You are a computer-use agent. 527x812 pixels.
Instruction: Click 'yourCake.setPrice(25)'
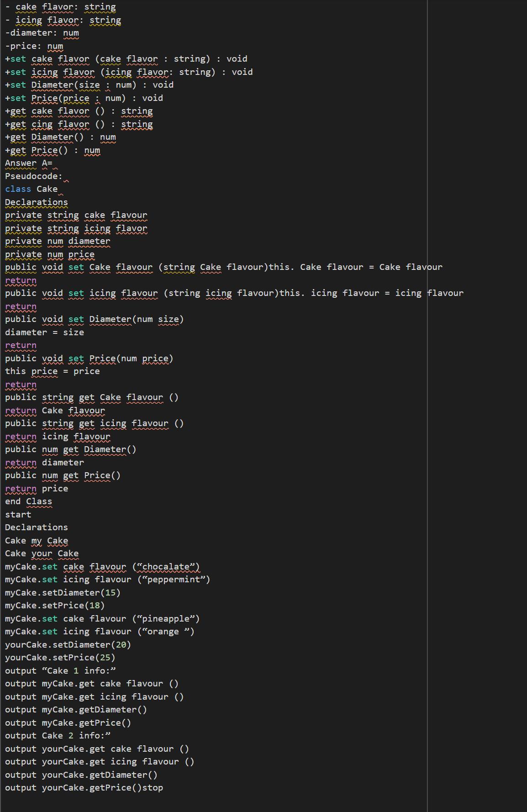(x=60, y=658)
